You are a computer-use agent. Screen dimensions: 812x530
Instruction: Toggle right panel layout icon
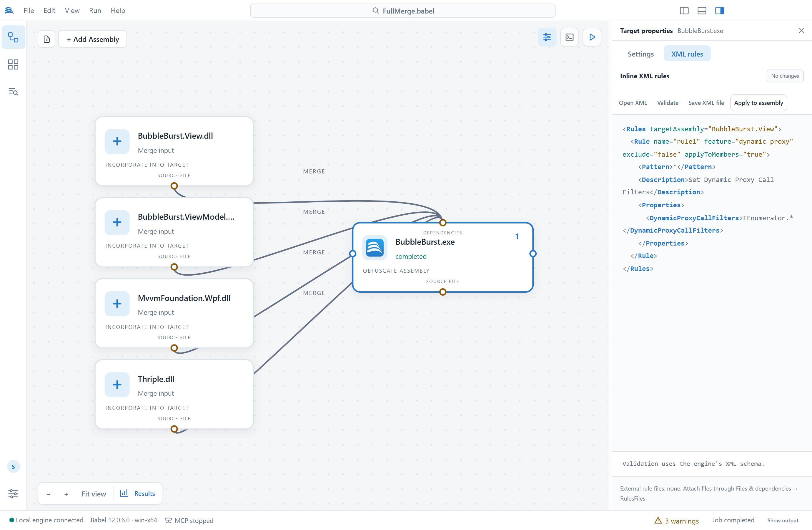pos(720,11)
